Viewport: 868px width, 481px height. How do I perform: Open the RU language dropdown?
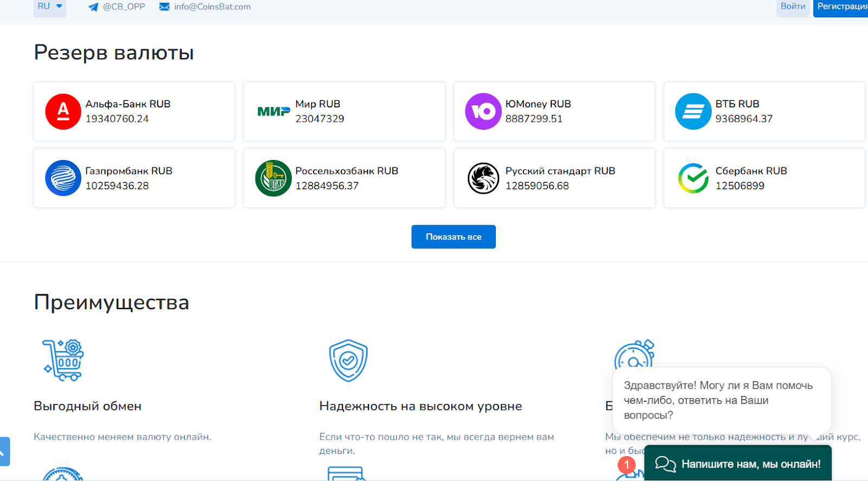50,7
